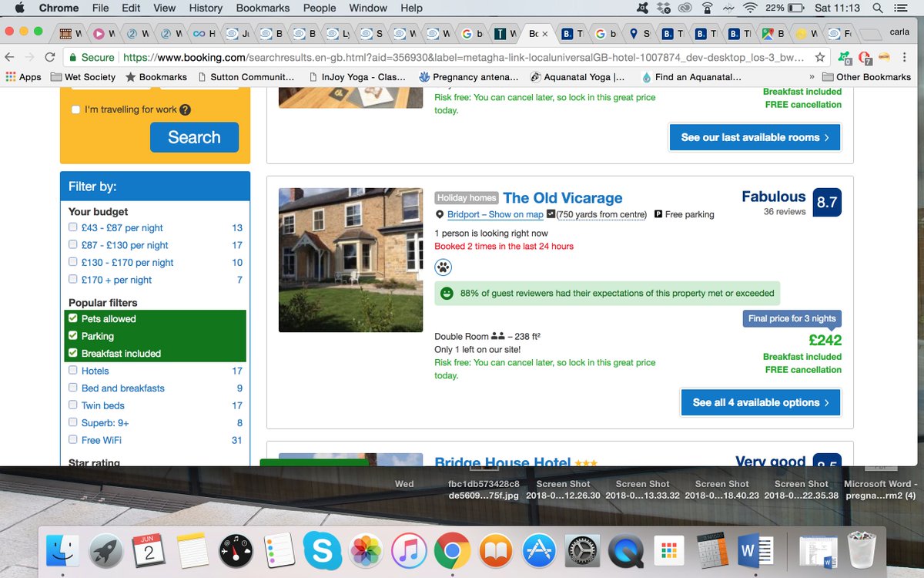Open iBooks from the Dock

tap(496, 552)
